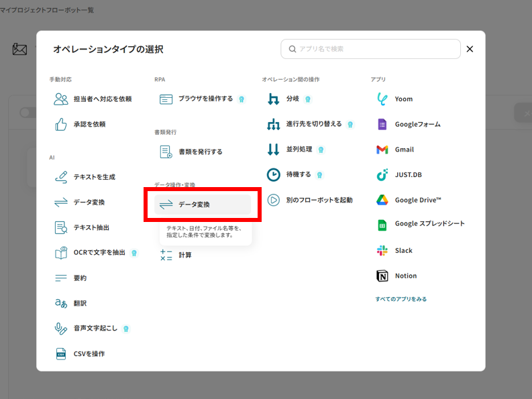Image resolution: width=532 pixels, height=399 pixels.
Task: Click the 分岐 branch icon
Action: (273, 99)
